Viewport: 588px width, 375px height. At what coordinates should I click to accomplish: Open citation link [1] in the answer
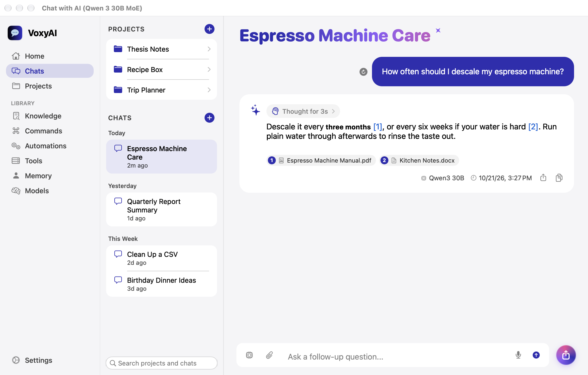coord(378,127)
